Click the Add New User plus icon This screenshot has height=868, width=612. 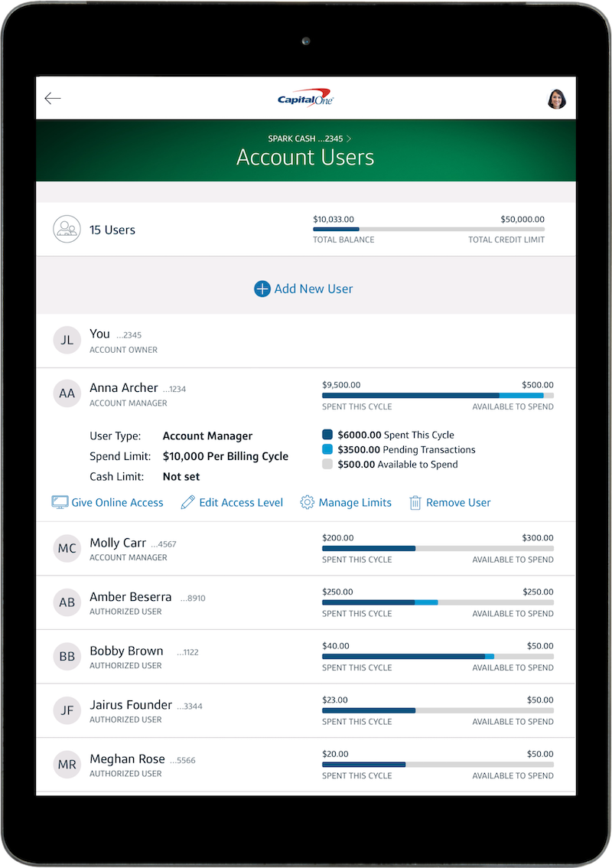[262, 289]
